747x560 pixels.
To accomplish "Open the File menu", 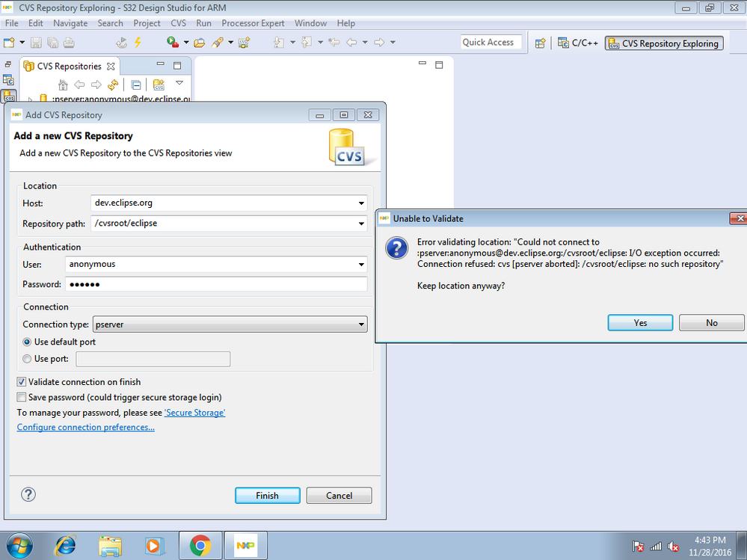I will tap(11, 23).
